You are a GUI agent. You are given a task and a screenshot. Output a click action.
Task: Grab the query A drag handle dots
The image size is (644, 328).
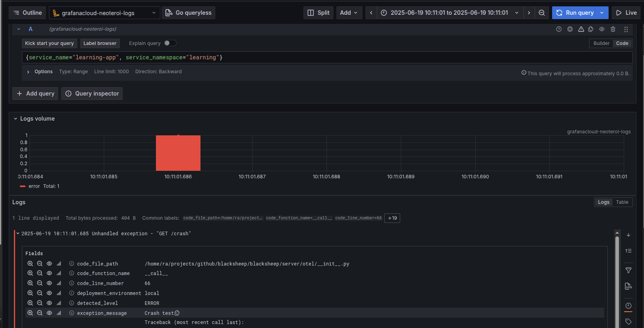(x=626, y=29)
